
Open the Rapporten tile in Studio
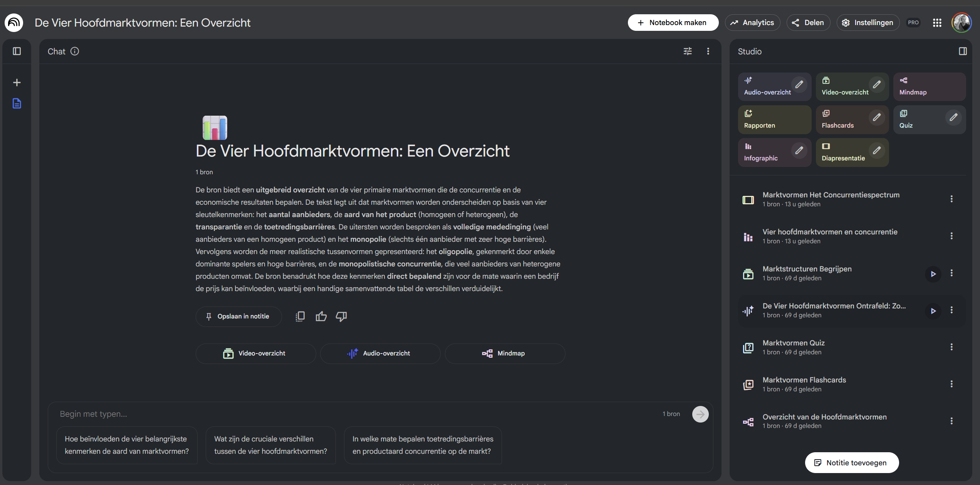click(774, 120)
